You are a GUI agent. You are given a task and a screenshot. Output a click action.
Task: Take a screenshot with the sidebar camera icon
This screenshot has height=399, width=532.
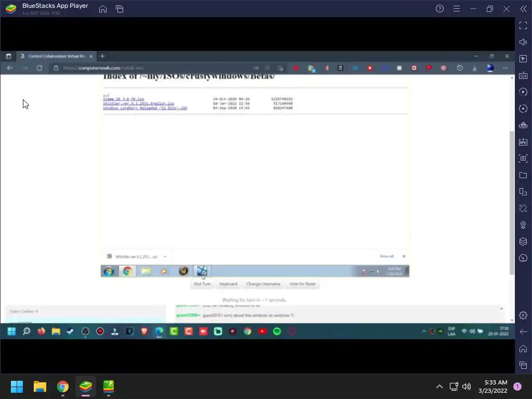pyautogui.click(x=523, y=158)
